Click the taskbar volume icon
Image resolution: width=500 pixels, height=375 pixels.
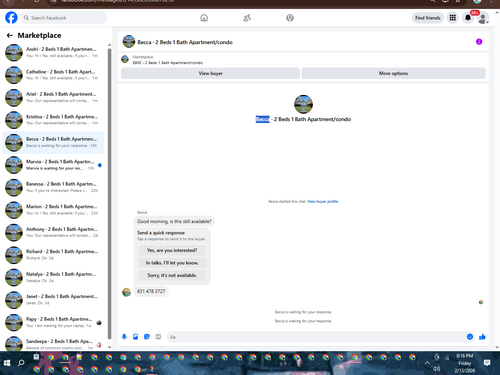[436, 369]
